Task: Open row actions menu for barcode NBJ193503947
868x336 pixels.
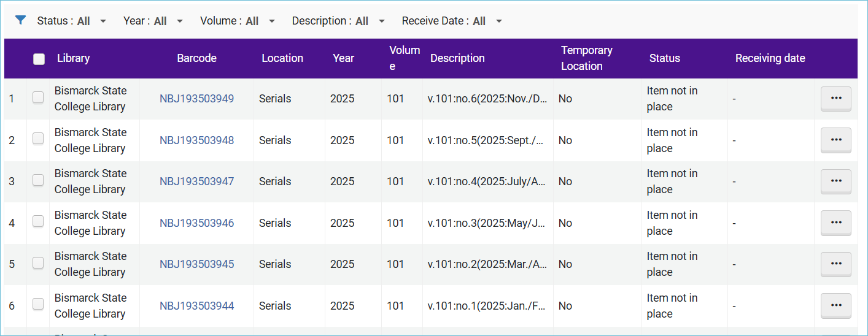Action: [x=835, y=181]
